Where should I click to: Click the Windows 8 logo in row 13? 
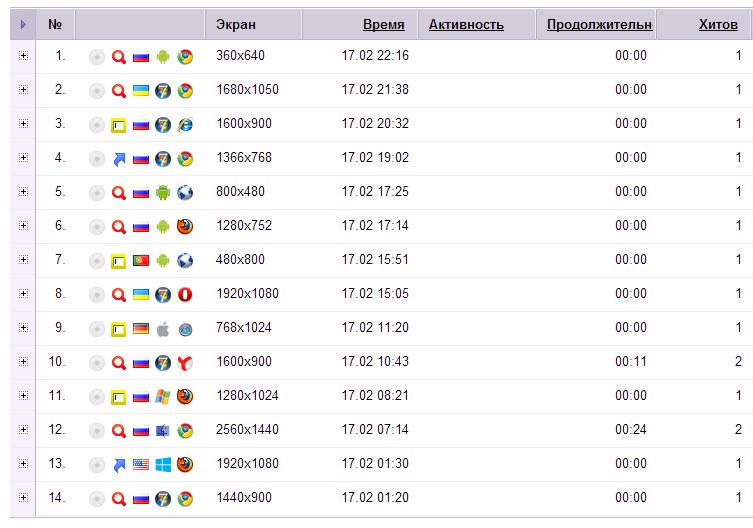tap(163, 465)
